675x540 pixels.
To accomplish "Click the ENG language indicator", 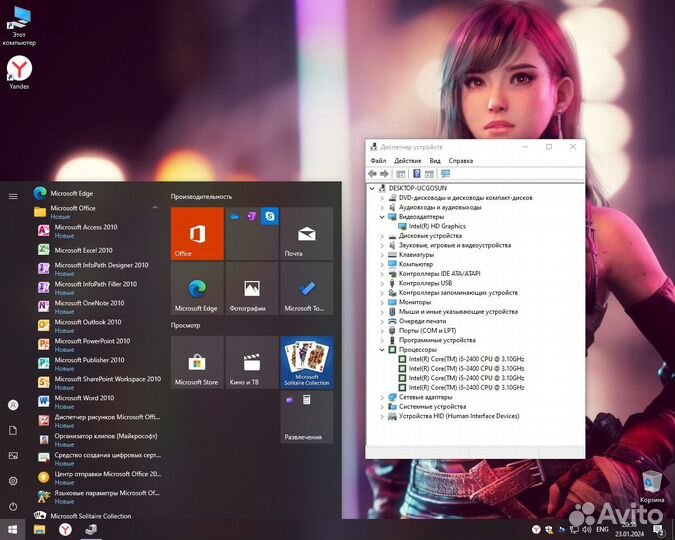I will [x=602, y=529].
